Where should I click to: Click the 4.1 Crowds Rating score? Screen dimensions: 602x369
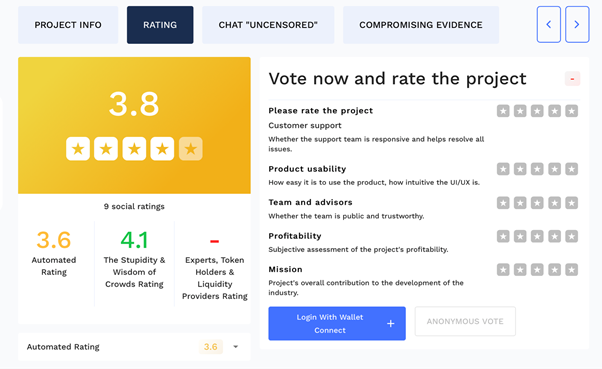coord(134,240)
